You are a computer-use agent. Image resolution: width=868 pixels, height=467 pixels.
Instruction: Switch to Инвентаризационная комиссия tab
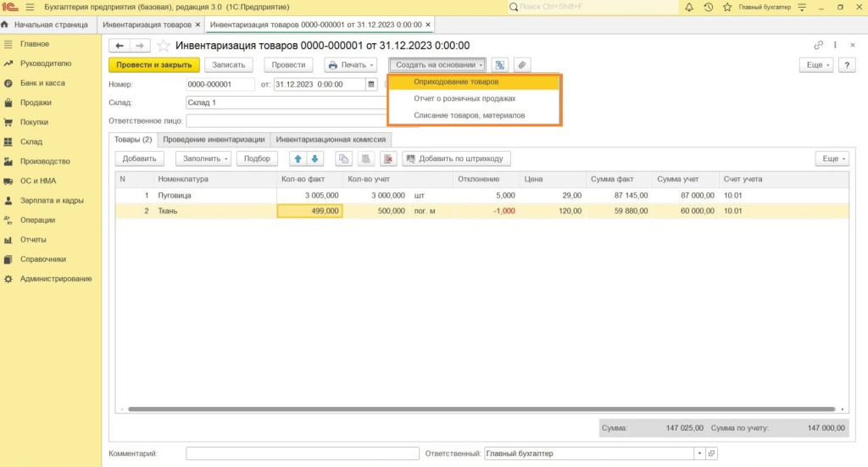click(x=331, y=139)
